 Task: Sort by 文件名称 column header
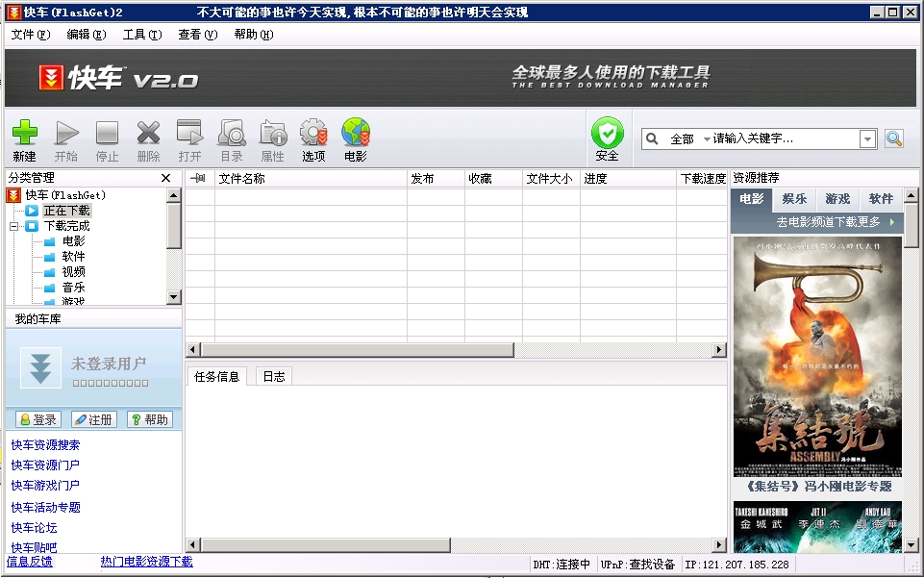pos(311,179)
